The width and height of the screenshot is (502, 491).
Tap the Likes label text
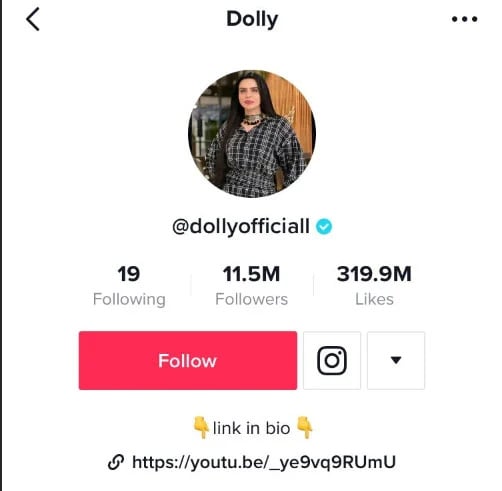pos(374,299)
